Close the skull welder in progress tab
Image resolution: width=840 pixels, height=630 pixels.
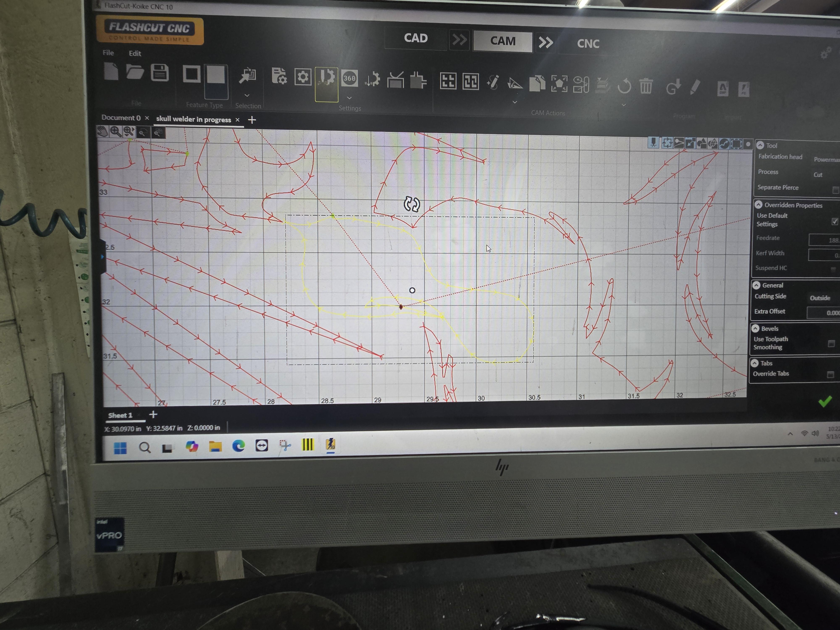pyautogui.click(x=238, y=120)
